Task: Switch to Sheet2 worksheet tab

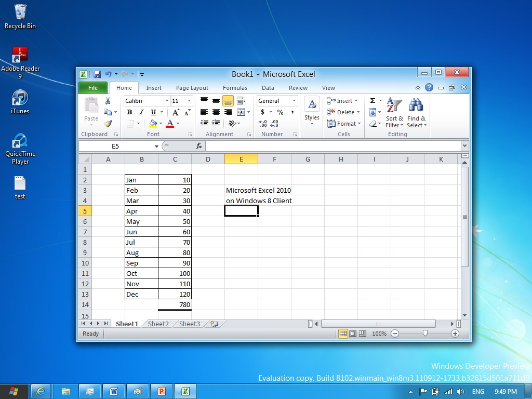Action: [158, 324]
